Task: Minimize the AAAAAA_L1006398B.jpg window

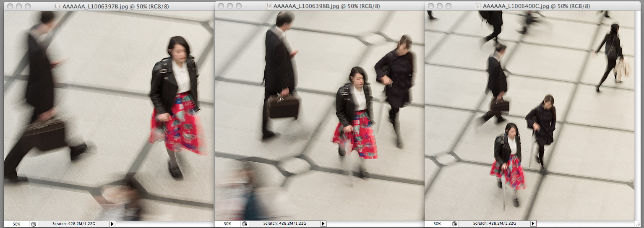Action: (x=229, y=6)
